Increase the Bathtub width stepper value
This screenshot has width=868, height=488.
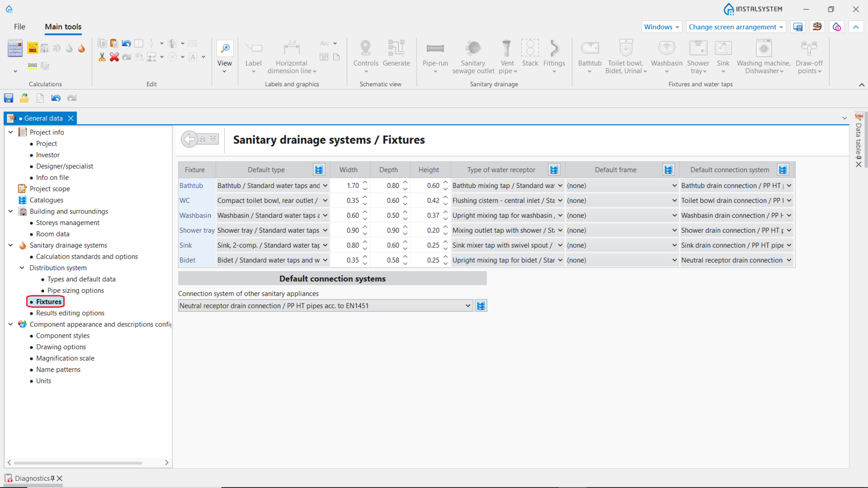(x=365, y=183)
